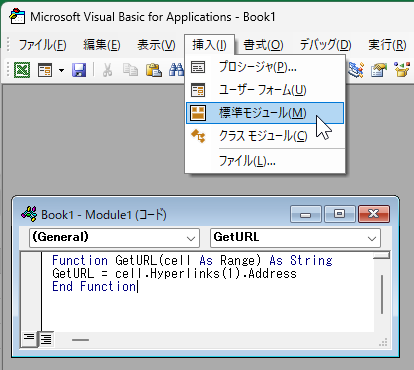Restore the Module1 code window

coord(339,214)
